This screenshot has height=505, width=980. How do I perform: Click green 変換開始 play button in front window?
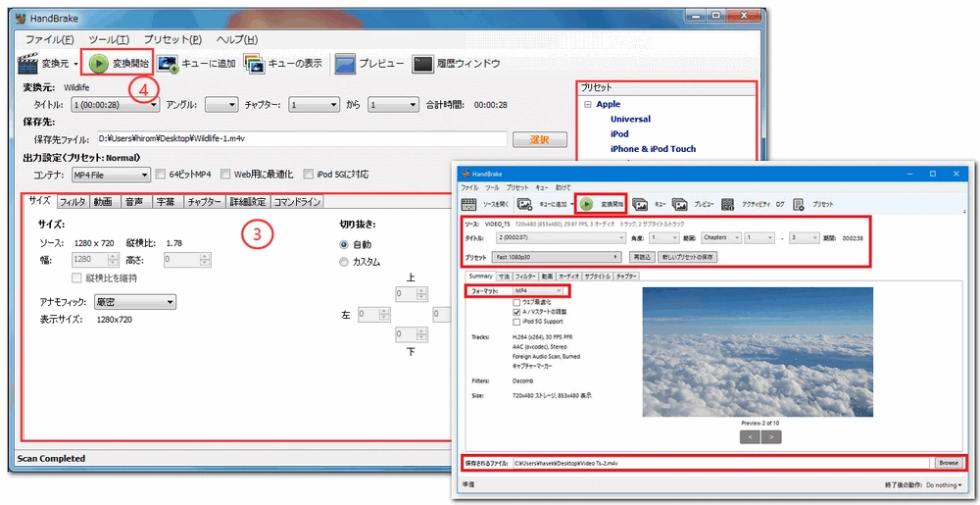[586, 204]
